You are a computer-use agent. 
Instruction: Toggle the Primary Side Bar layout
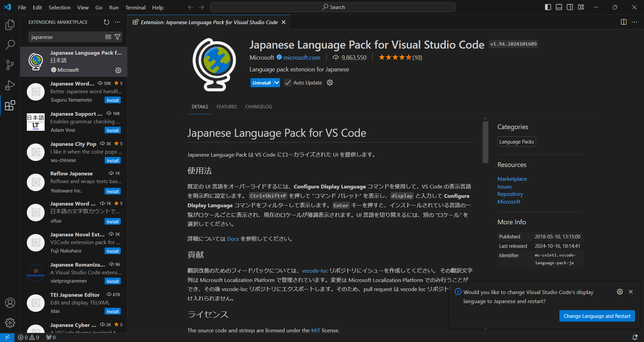point(548,7)
